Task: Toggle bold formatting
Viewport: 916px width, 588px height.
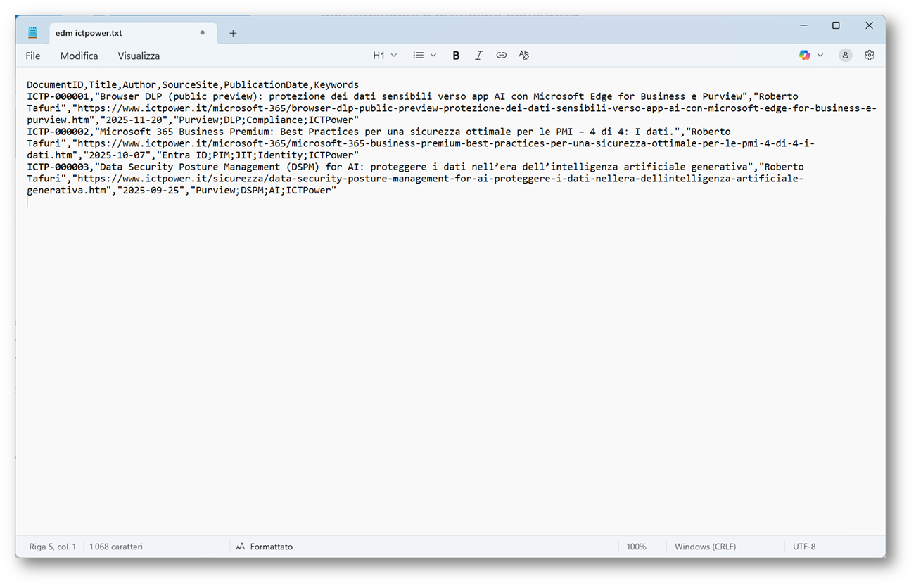Action: (x=456, y=56)
